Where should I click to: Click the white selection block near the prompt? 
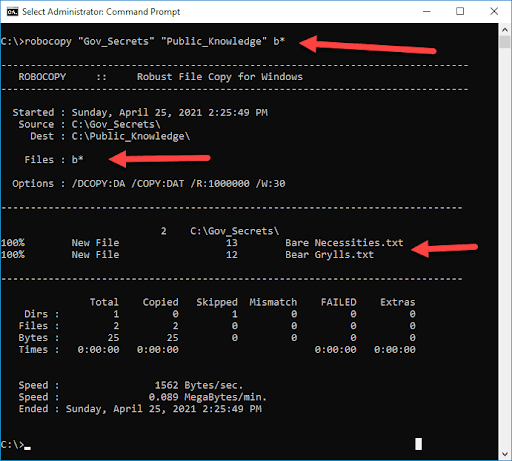[418, 444]
